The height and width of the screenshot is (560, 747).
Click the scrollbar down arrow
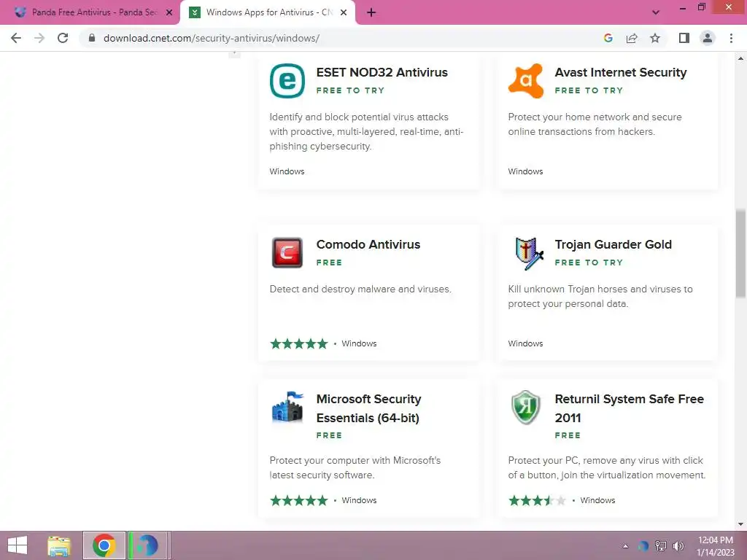click(x=740, y=524)
